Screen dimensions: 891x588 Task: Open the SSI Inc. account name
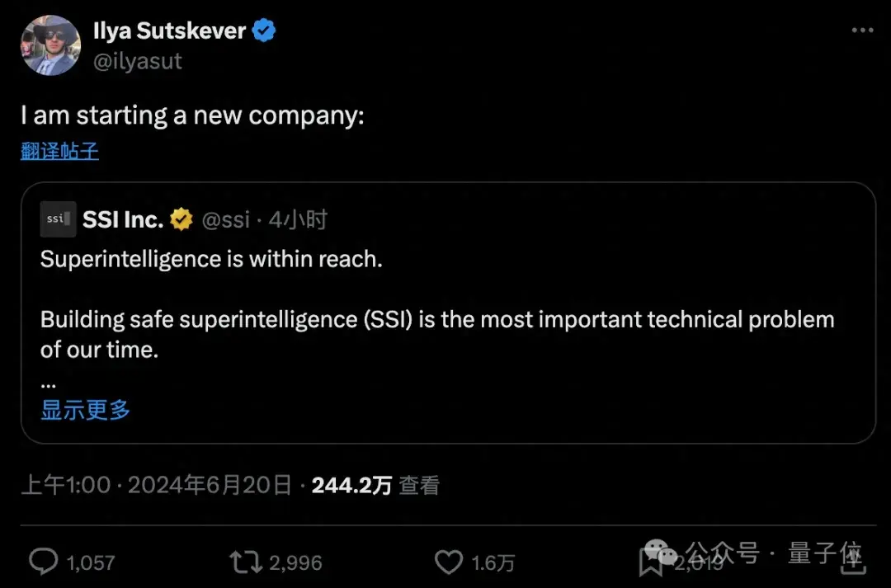(x=123, y=219)
